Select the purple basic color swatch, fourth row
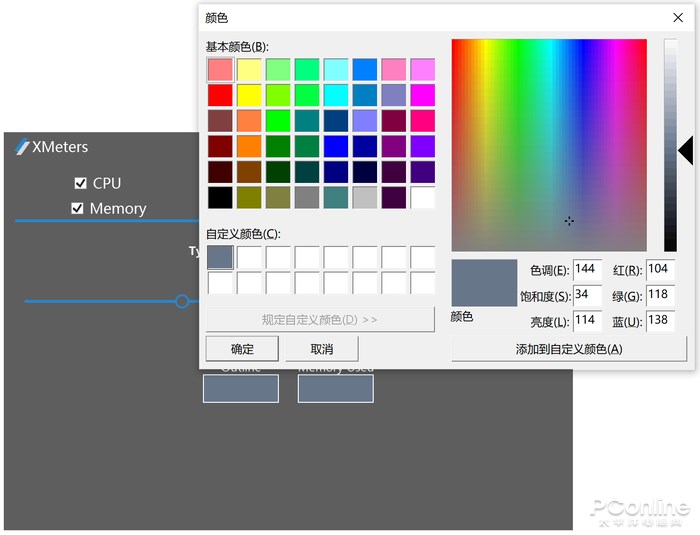Image resolution: width=700 pixels, height=535 pixels. pyautogui.click(x=393, y=146)
